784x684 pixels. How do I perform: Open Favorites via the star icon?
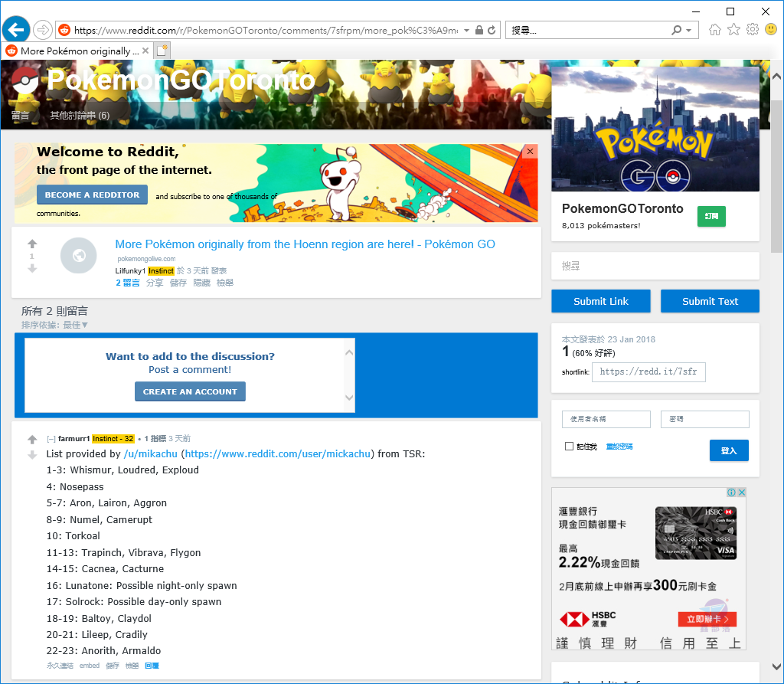click(x=733, y=30)
